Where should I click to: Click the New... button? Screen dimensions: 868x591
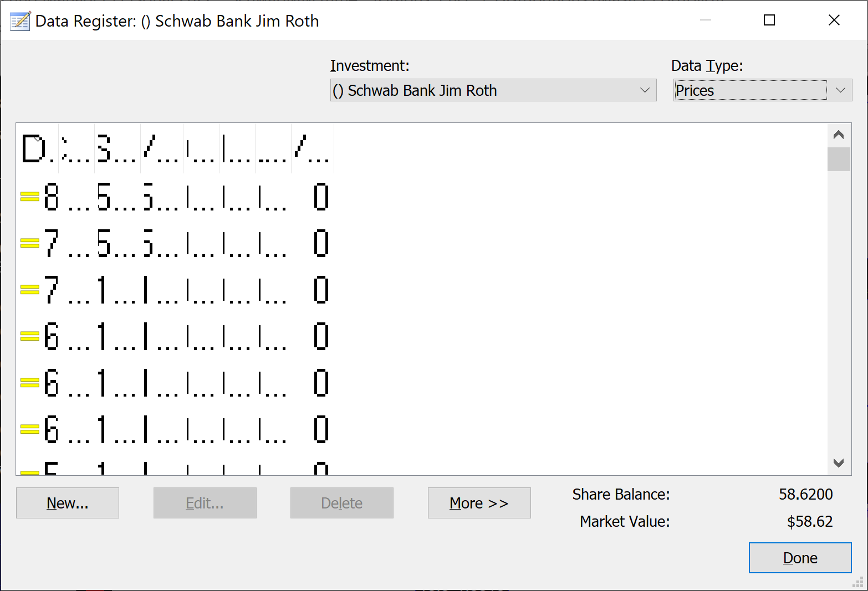pos(68,503)
